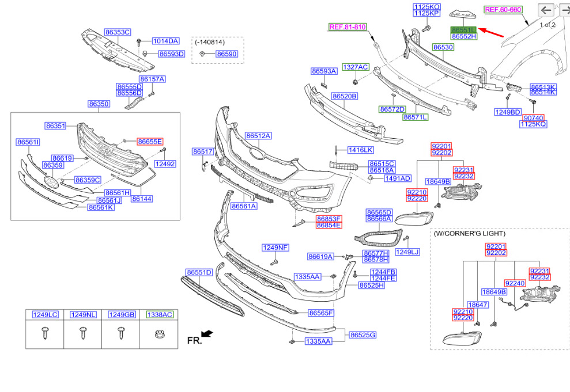Screen dimensions: 570x392
Task: Select part label 86655E
Action: click(x=150, y=141)
